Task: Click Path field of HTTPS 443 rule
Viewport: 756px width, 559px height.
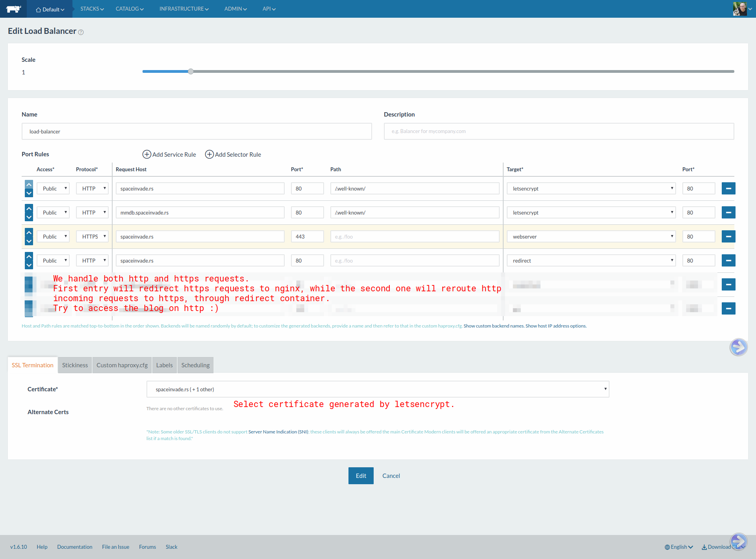Action: pos(415,237)
